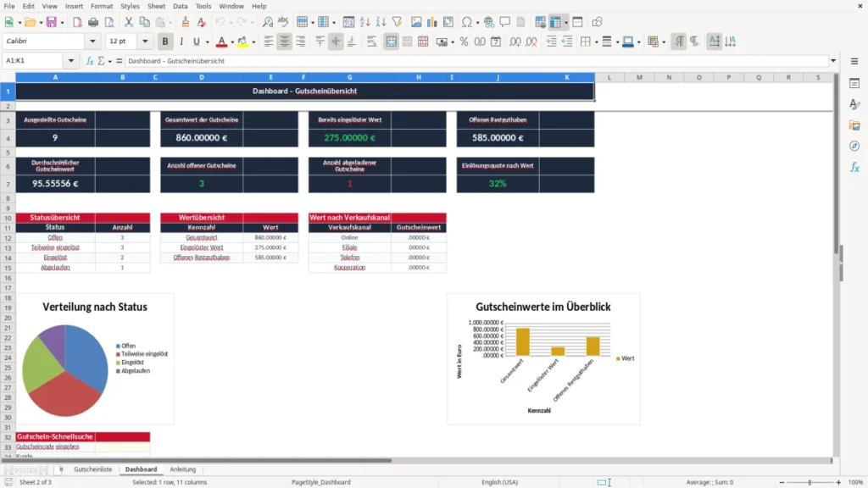Click the formula input line
This screenshot has width=868, height=488.
[476, 61]
